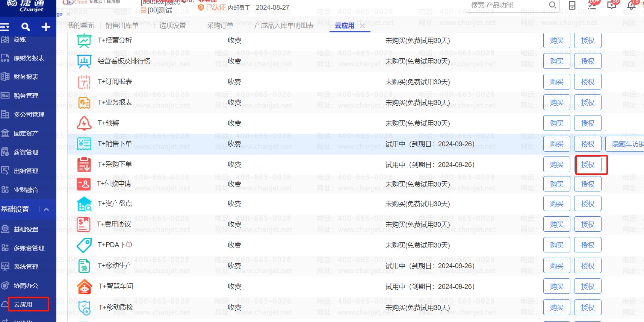Switch to the 产成品入库单明细表 tab
This screenshot has height=322, width=644.
[284, 26]
